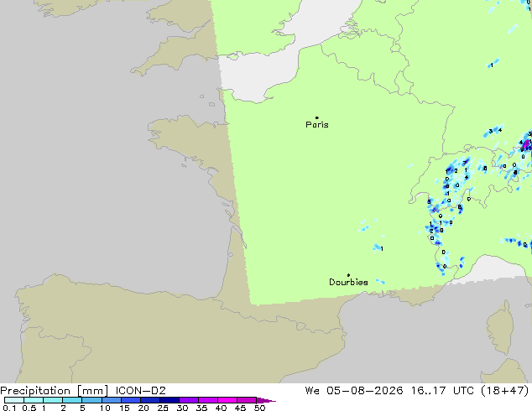Pick the swatch between 45 and 50

pyautogui.click(x=247, y=400)
